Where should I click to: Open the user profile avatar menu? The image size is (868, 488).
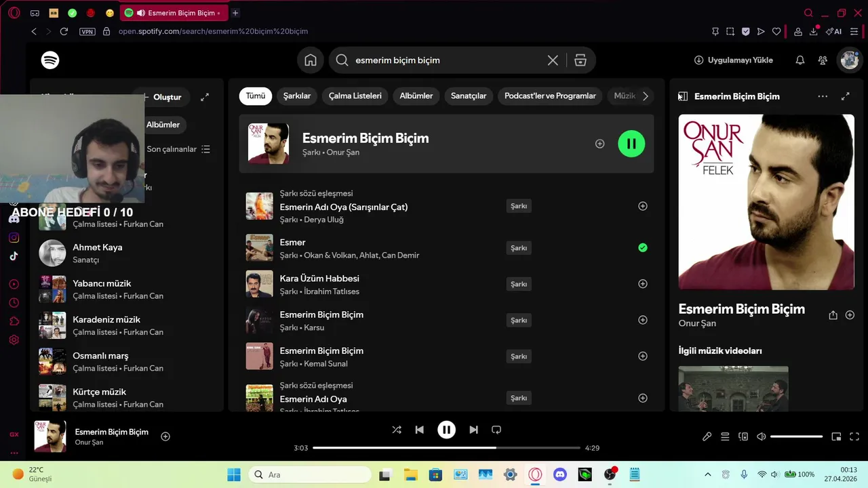coord(850,60)
